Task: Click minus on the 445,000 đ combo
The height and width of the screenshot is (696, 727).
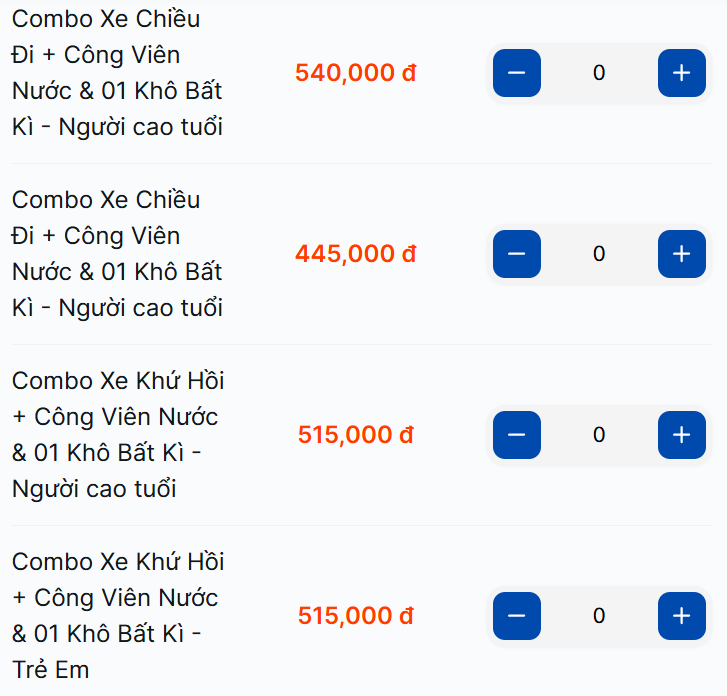Action: pyautogui.click(x=517, y=254)
